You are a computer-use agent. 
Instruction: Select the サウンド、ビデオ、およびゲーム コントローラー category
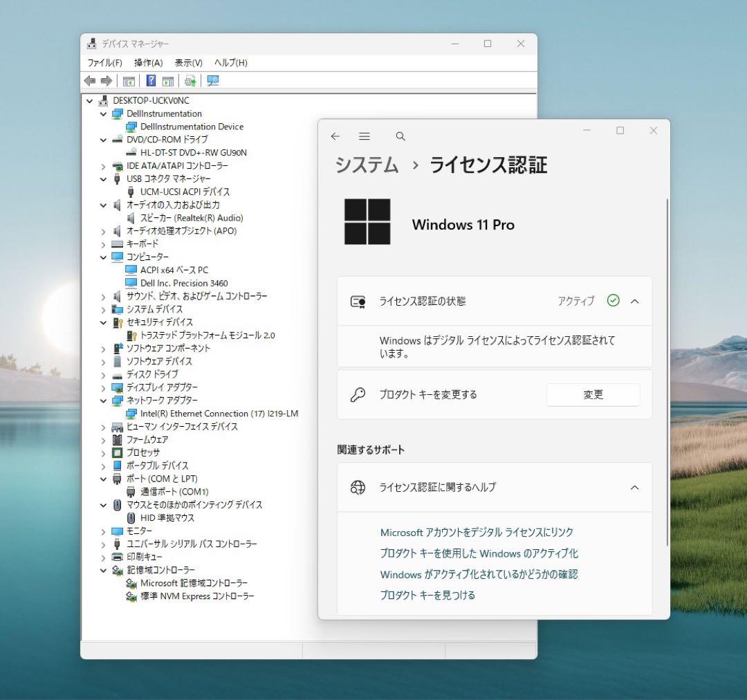(196, 296)
